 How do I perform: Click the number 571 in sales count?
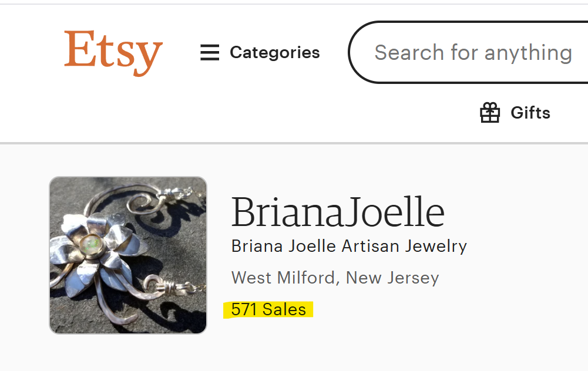(244, 309)
